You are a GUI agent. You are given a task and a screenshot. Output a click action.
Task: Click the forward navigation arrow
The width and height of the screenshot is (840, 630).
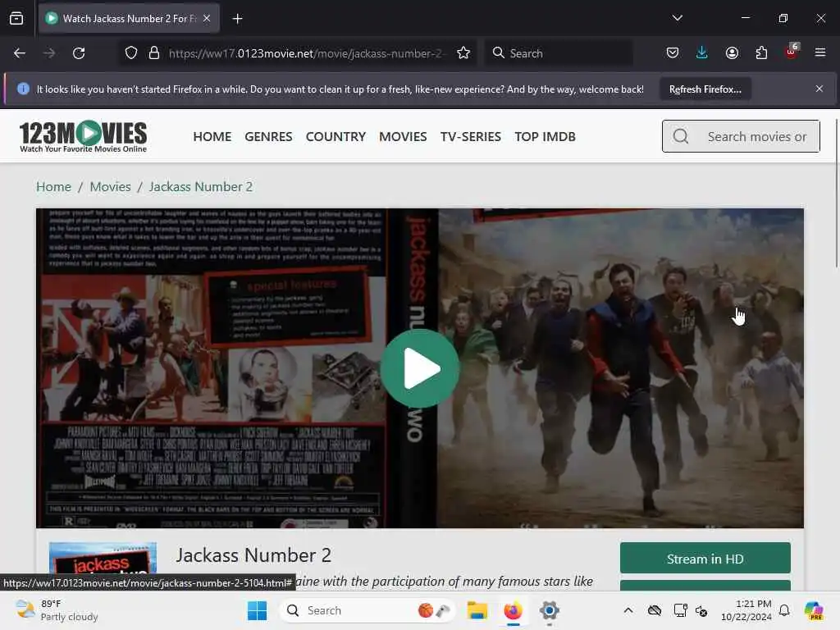coord(48,53)
